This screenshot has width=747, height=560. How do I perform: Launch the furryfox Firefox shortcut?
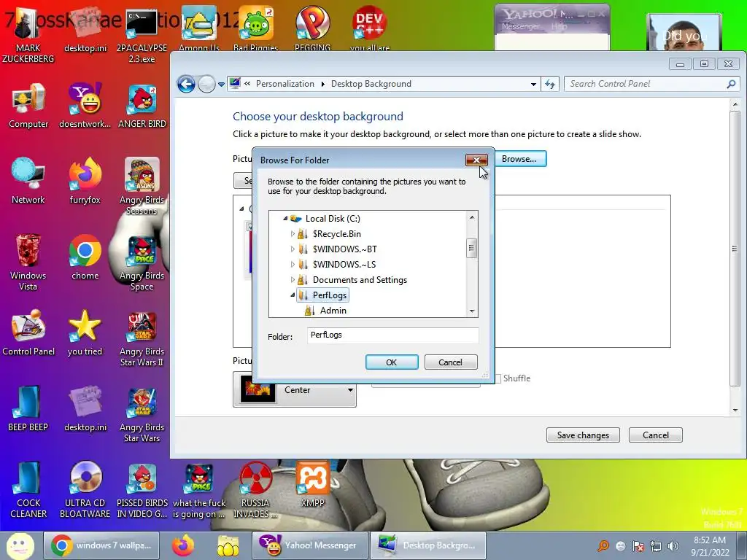tap(85, 182)
